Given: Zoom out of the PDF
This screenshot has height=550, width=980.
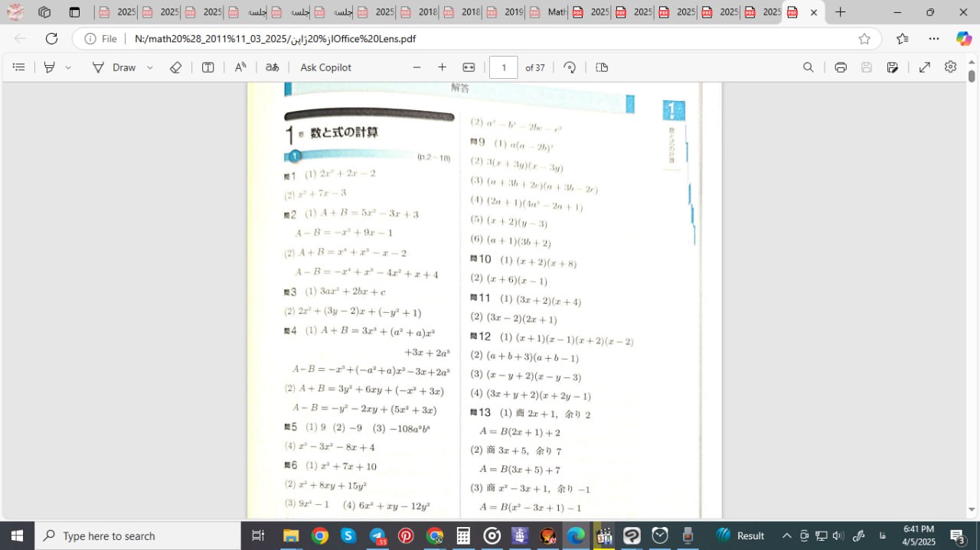Looking at the screenshot, I should tap(416, 67).
